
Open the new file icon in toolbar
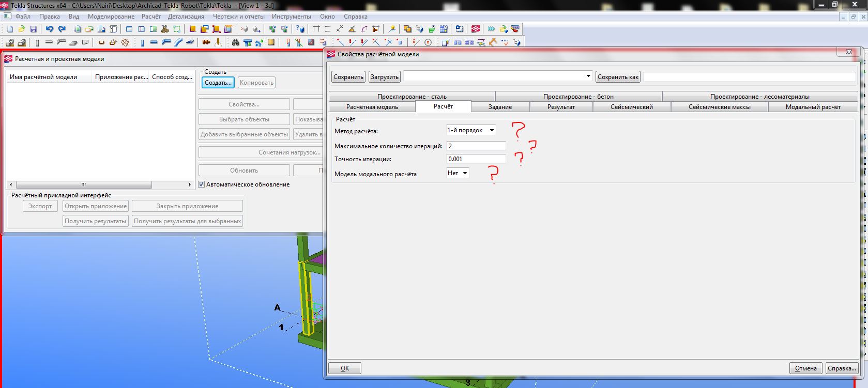coord(10,29)
